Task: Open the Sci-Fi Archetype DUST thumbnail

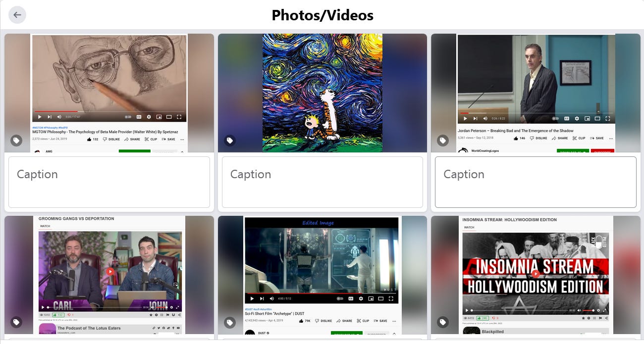Action: tap(322, 275)
